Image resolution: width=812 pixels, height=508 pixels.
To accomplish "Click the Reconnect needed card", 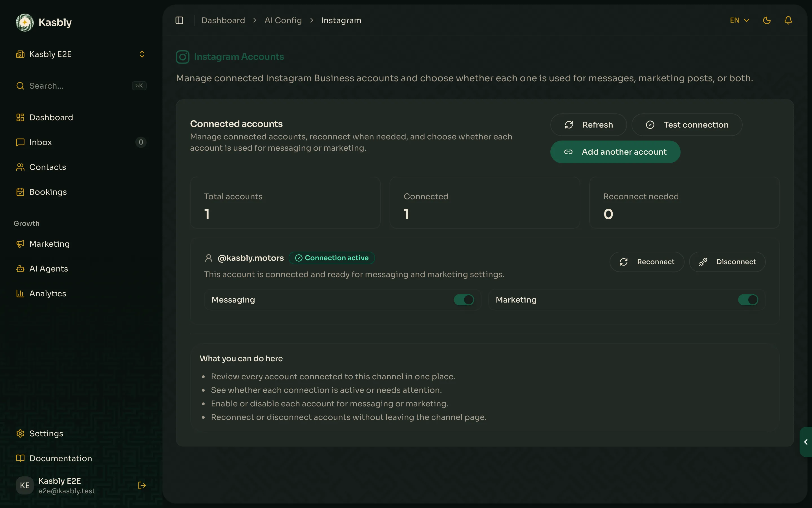I will pyautogui.click(x=685, y=203).
